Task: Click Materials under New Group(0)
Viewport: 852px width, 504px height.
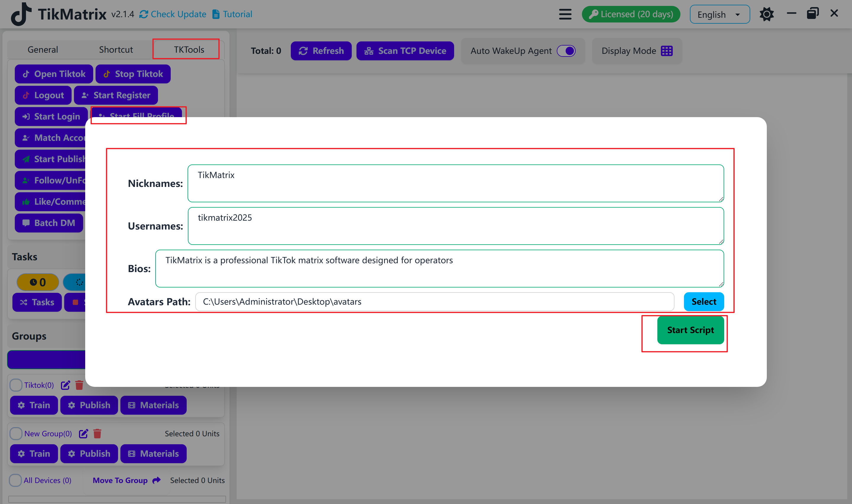Action: tap(154, 454)
